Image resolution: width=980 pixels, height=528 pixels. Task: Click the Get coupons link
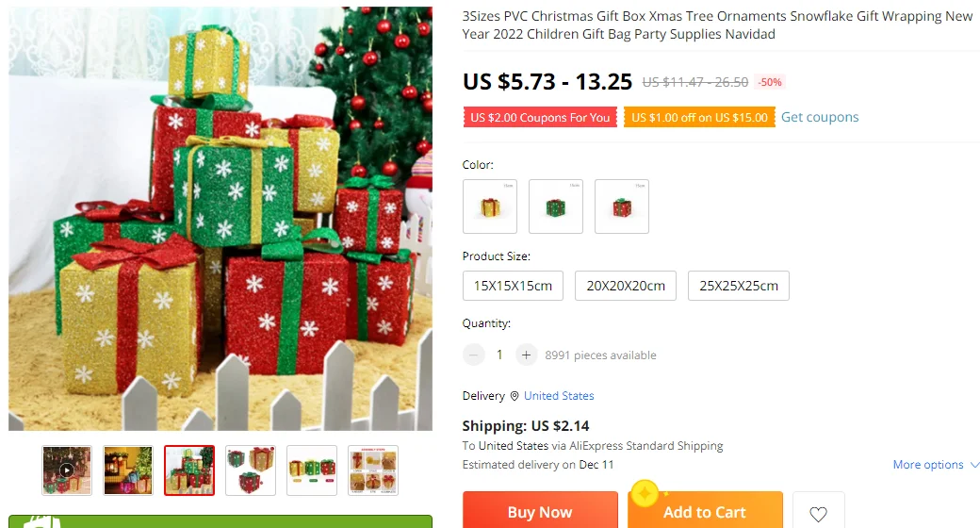(x=820, y=117)
